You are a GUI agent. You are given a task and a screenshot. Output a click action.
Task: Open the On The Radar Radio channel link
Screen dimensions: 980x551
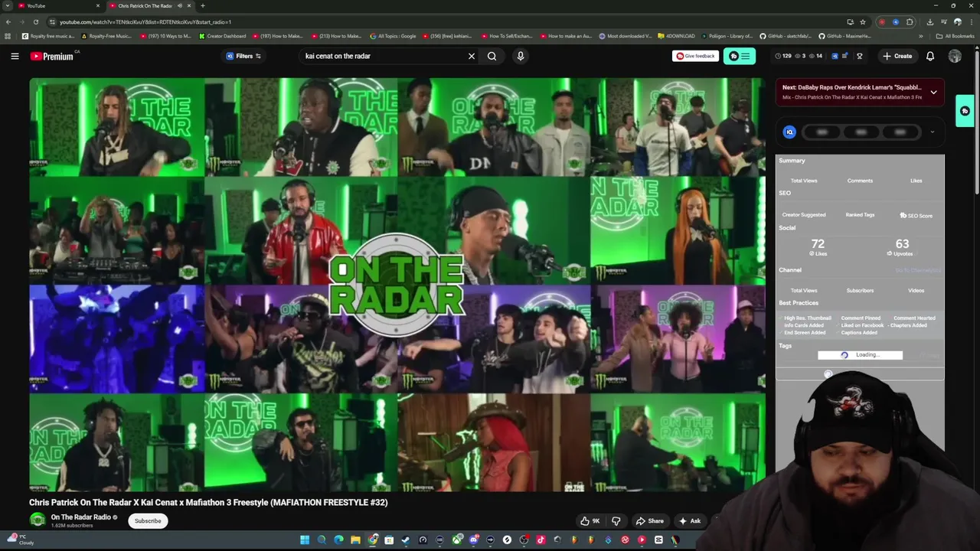pos(81,517)
